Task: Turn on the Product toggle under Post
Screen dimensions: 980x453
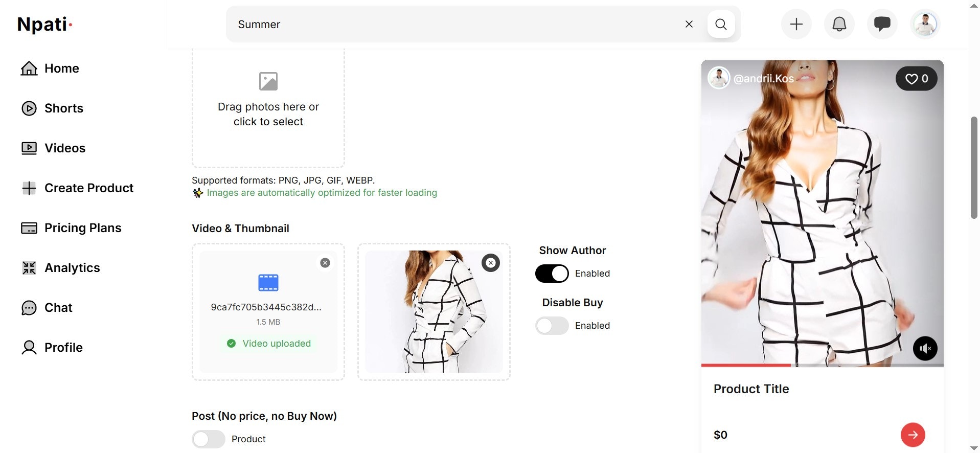Action: (208, 439)
